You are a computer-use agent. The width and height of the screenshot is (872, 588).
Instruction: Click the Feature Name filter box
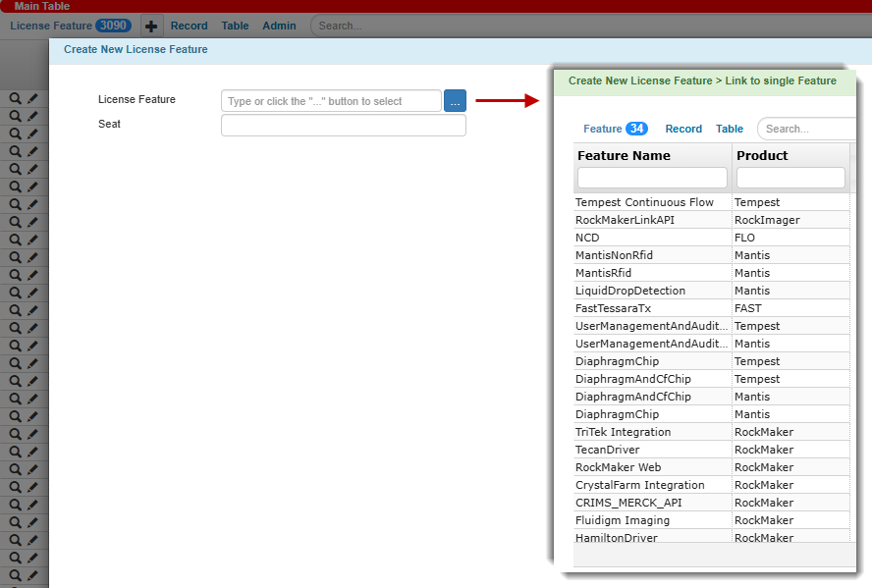click(x=652, y=178)
